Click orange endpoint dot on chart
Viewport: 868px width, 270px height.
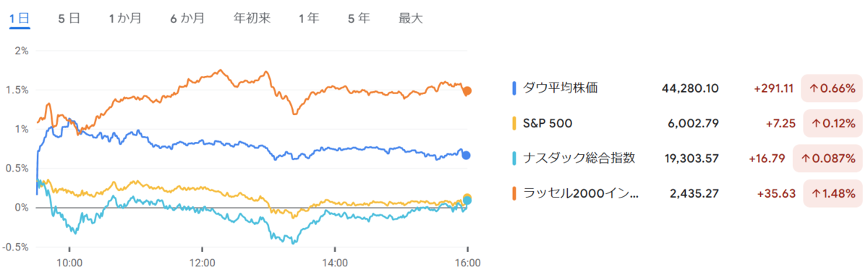[467, 91]
